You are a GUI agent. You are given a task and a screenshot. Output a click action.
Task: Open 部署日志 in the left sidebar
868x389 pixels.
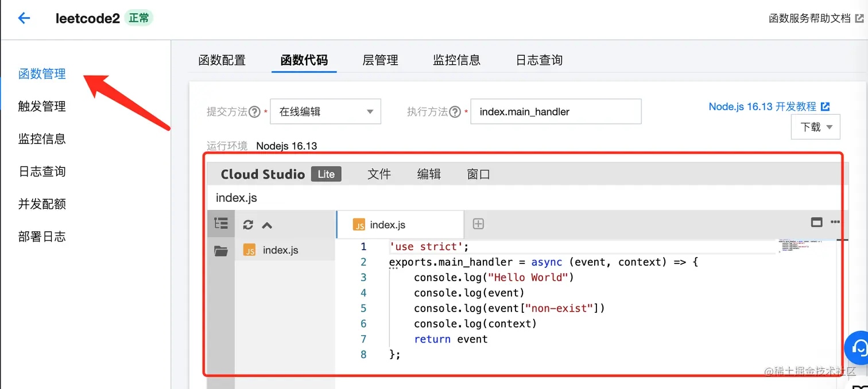(42, 236)
